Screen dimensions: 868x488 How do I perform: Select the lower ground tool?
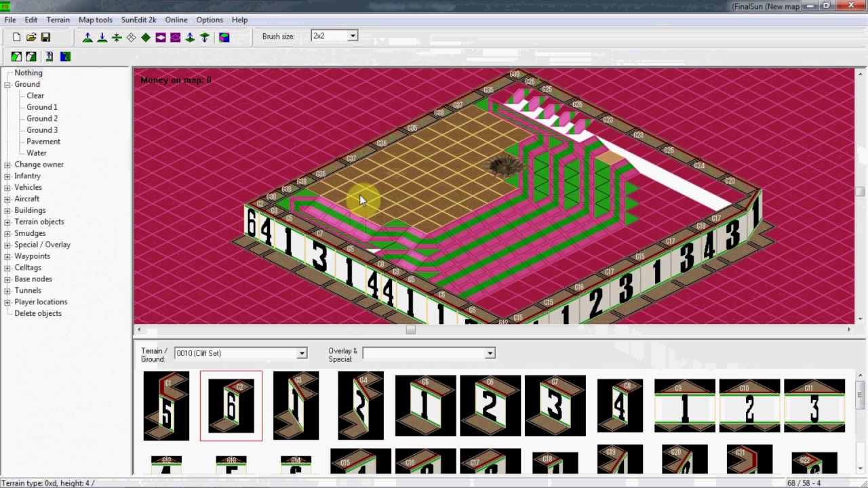102,37
